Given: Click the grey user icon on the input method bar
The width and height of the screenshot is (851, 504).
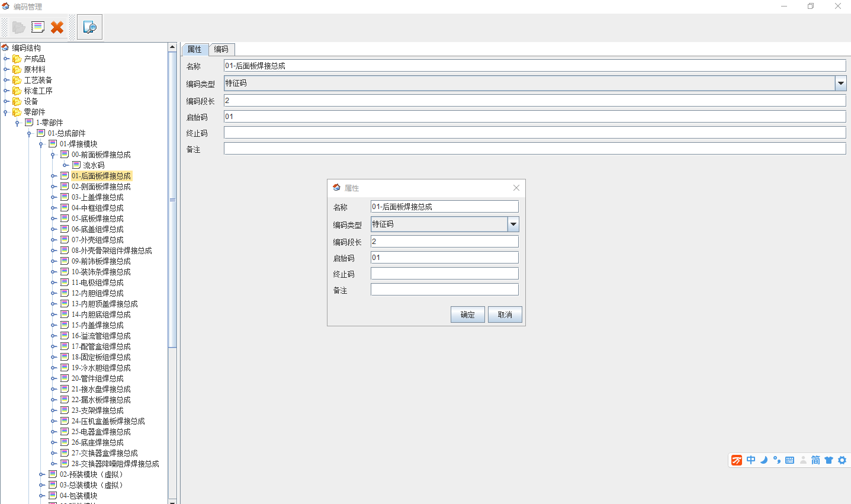Looking at the screenshot, I should [x=803, y=460].
